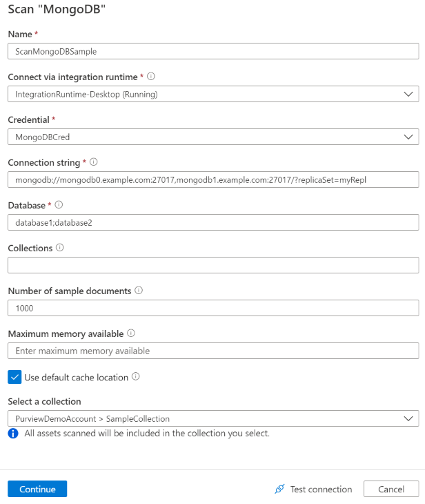Click info icon next to Database label

[59, 205]
